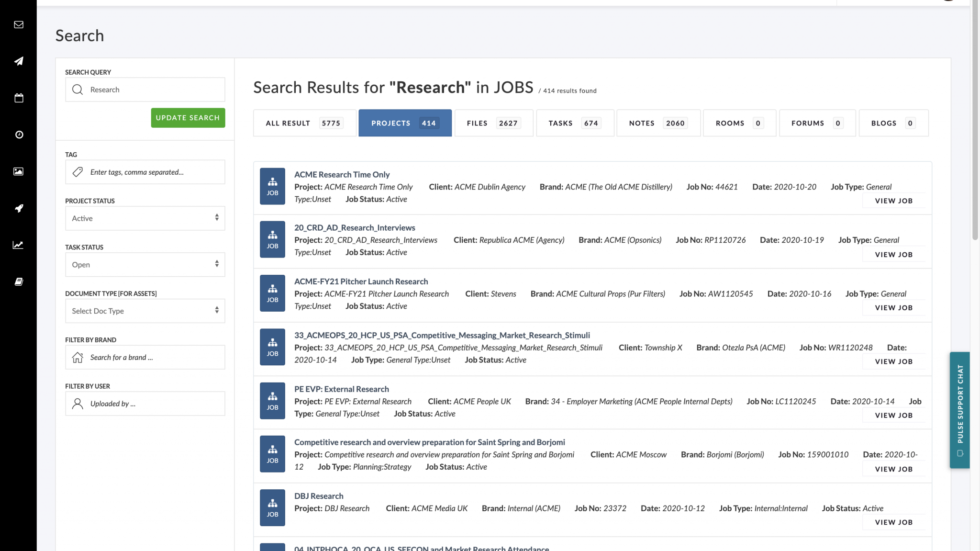The height and width of the screenshot is (551, 980).
Task: Click UPDATE SEARCH button
Action: point(188,118)
